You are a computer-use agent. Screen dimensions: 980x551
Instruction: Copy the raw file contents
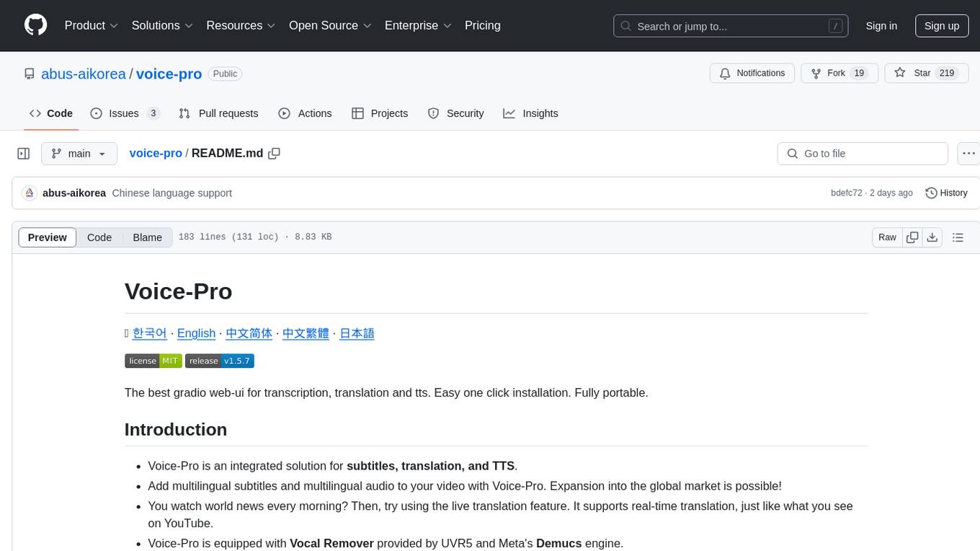click(912, 237)
